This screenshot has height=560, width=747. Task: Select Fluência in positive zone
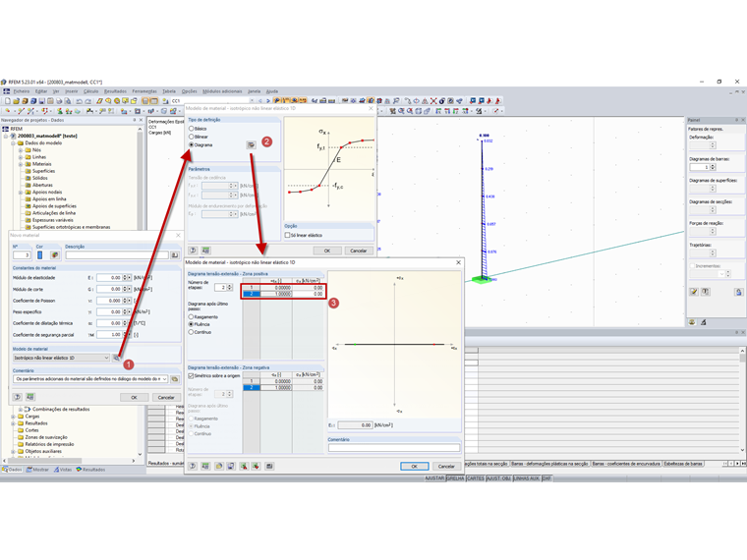tap(191, 324)
